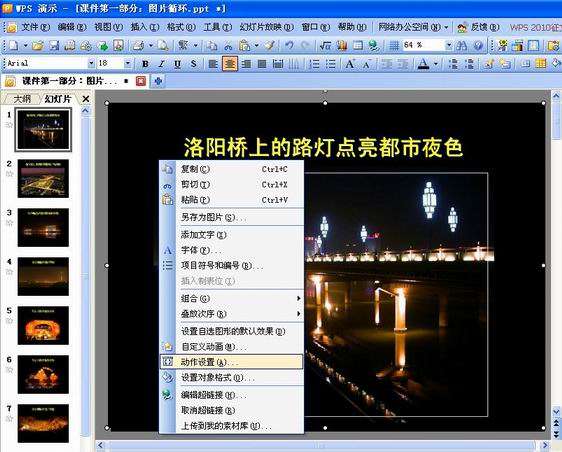Click the font color A icon
Viewport: 562px width, 452px height.
coord(423,64)
